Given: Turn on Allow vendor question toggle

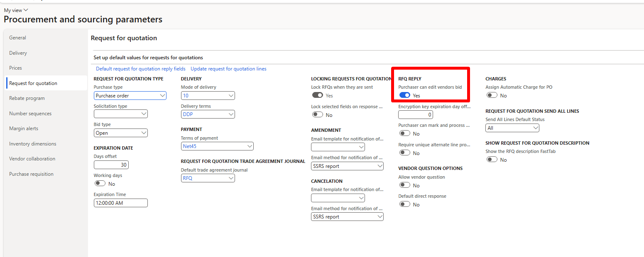Looking at the screenshot, I should 404,185.
